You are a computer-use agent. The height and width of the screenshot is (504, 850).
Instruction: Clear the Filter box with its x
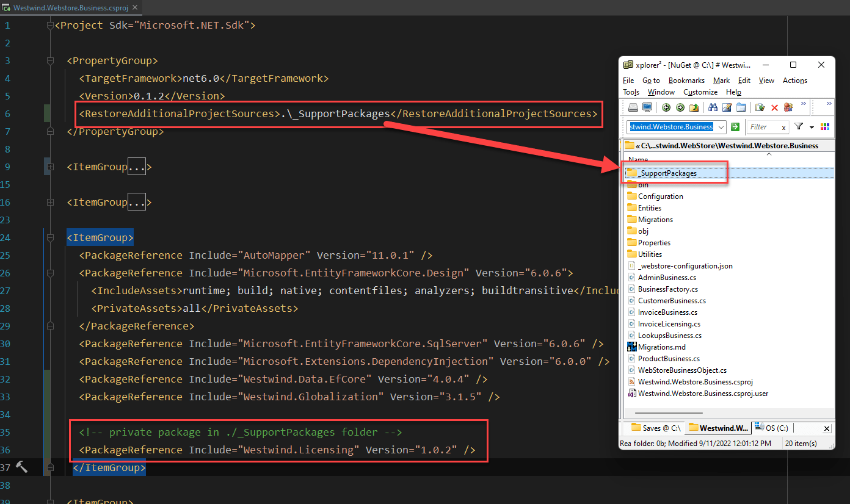click(x=783, y=128)
